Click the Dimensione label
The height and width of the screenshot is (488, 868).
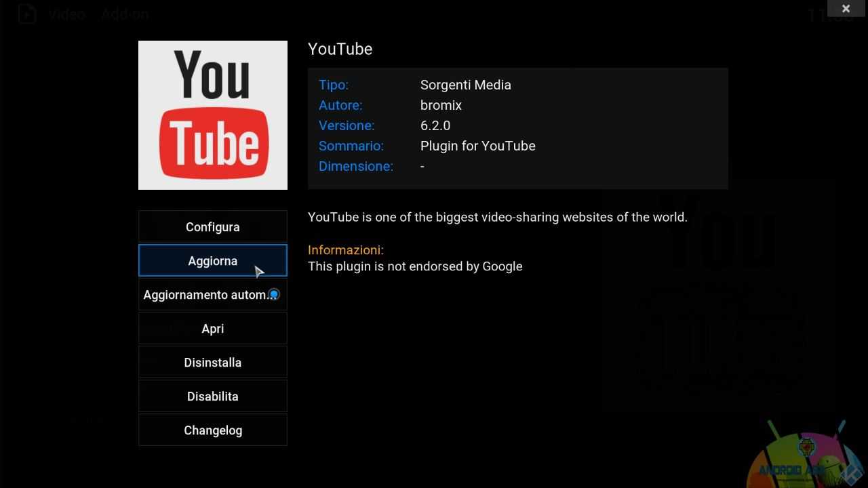[356, 166]
